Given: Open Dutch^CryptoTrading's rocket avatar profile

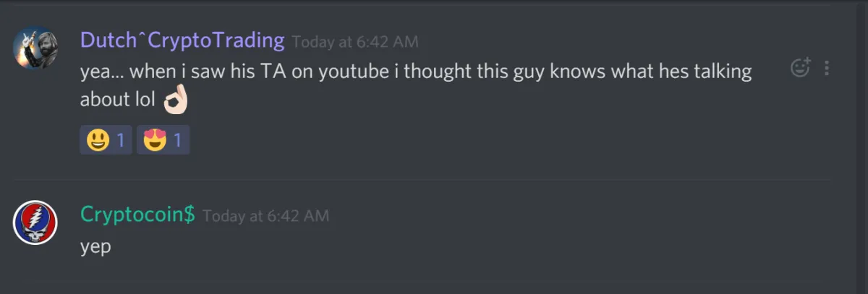Looking at the screenshot, I should (35, 48).
